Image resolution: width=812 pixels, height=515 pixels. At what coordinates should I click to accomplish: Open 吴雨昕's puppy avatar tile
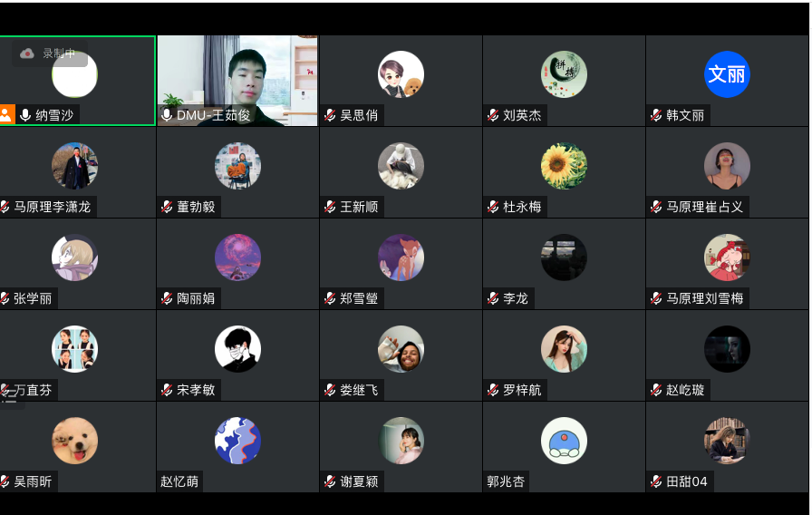[74, 441]
